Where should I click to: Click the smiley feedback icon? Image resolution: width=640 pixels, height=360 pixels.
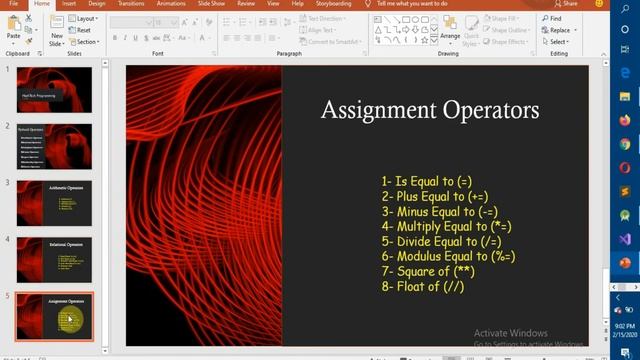click(599, 4)
